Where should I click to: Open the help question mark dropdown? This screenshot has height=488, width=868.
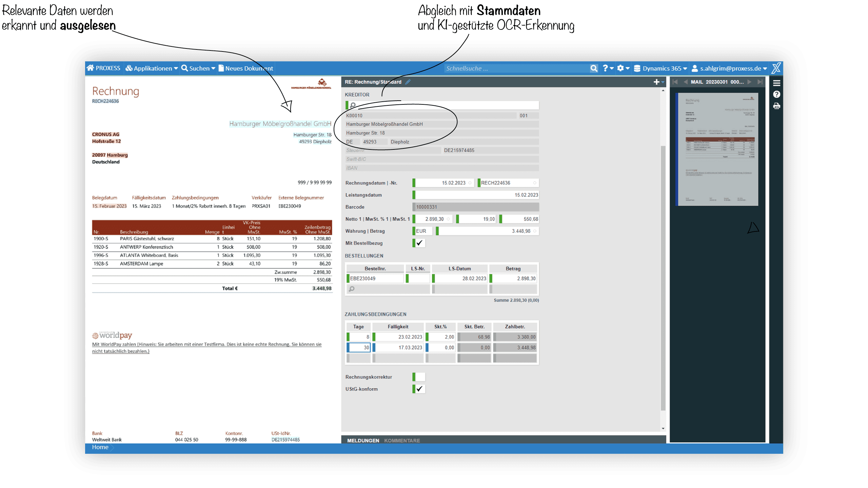point(608,68)
